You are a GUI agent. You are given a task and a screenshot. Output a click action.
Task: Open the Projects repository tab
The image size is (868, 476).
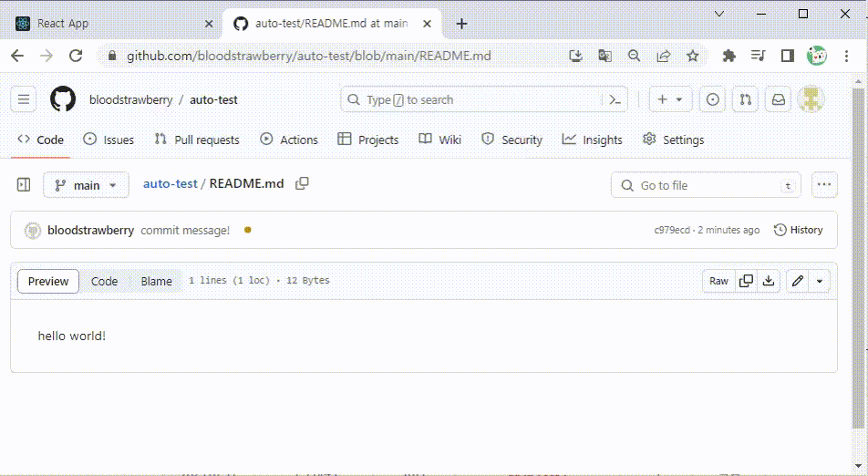click(368, 140)
